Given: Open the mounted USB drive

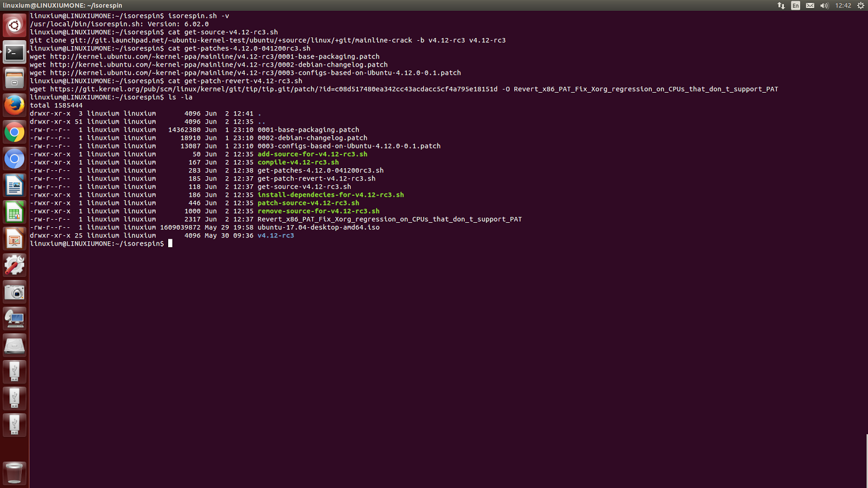Looking at the screenshot, I should click(x=14, y=371).
